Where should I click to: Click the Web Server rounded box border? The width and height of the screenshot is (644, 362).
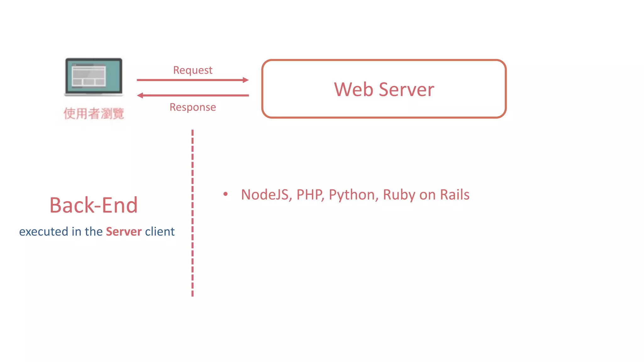pos(384,60)
